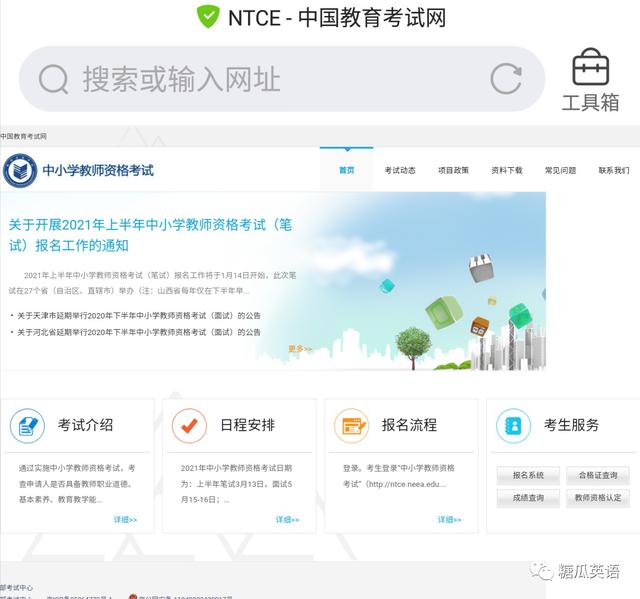Open the 2021年上半年笔试报名工作 notice headline
Screen dimensions: 640x599
150,235
